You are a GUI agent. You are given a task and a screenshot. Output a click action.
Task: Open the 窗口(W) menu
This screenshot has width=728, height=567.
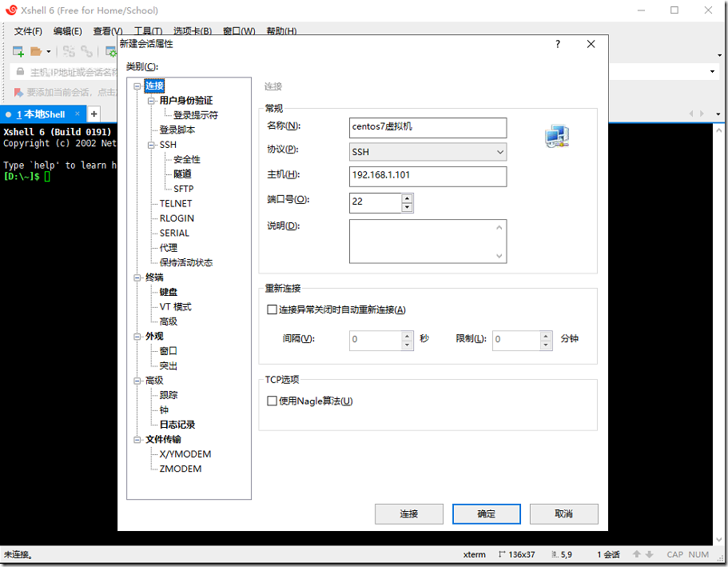[239, 31]
